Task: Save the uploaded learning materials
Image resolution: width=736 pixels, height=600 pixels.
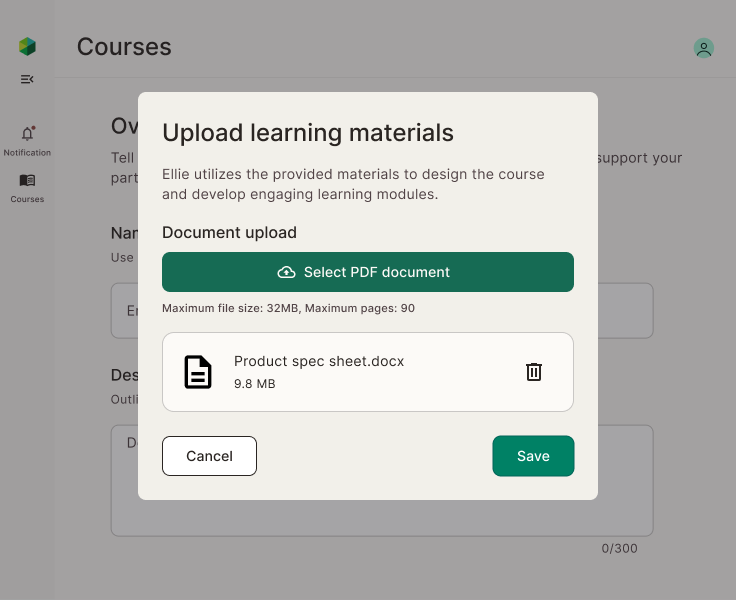Action: click(533, 456)
